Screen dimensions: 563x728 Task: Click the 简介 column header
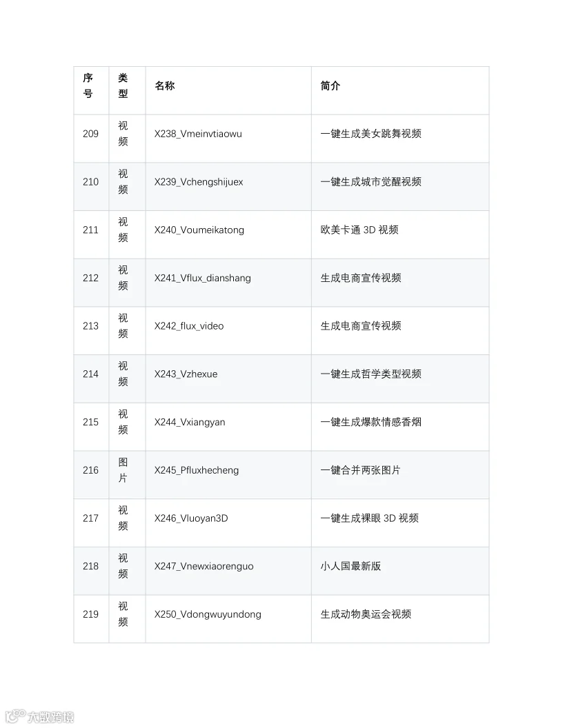[330, 86]
